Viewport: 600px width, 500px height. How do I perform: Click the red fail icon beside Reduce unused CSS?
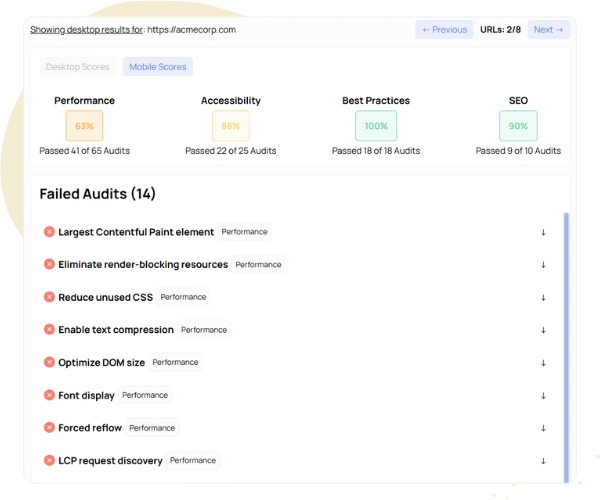[x=49, y=297]
